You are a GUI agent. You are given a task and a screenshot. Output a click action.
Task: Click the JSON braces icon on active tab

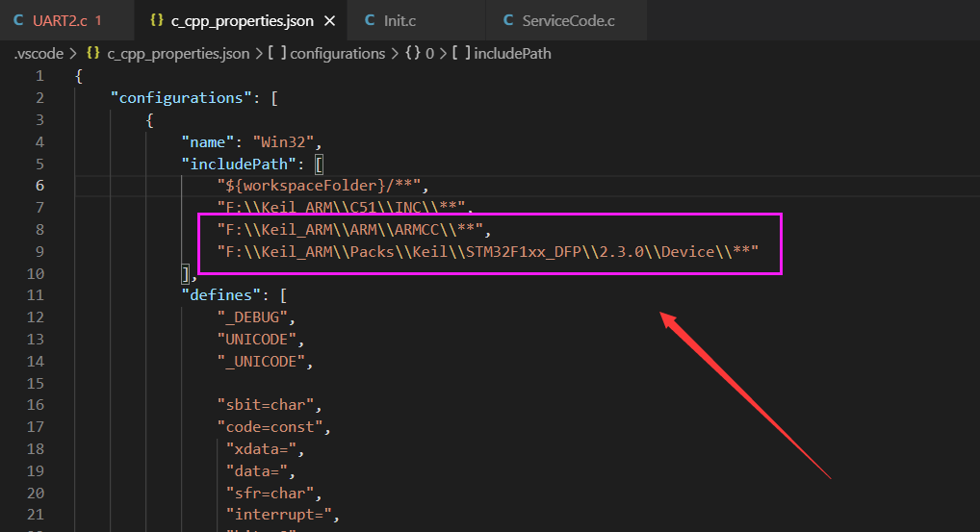157,20
